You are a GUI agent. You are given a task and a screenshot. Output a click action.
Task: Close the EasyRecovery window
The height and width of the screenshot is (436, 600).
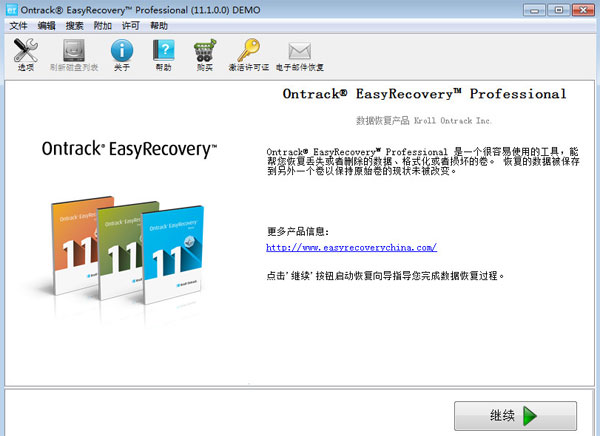coord(583,10)
